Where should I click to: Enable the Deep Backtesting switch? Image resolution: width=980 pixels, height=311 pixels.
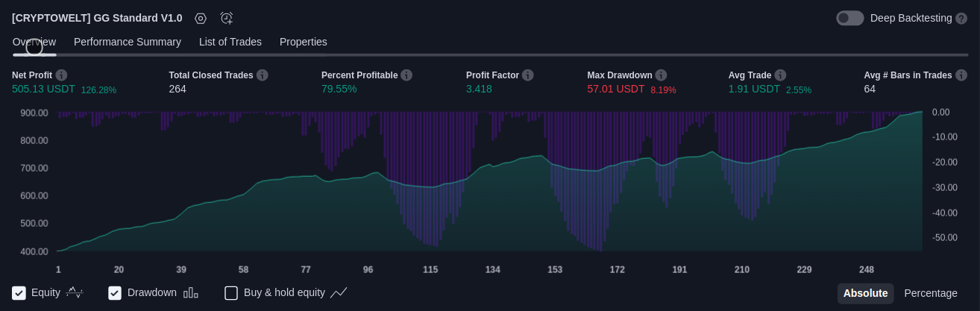click(x=849, y=19)
